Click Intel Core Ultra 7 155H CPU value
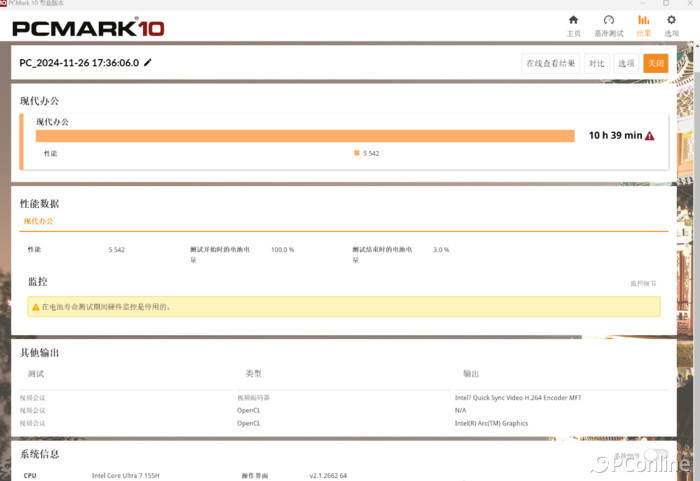700x481 pixels. 125,476
